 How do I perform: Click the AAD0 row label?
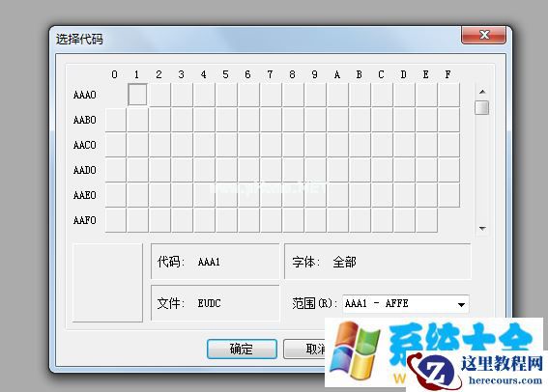pos(85,170)
